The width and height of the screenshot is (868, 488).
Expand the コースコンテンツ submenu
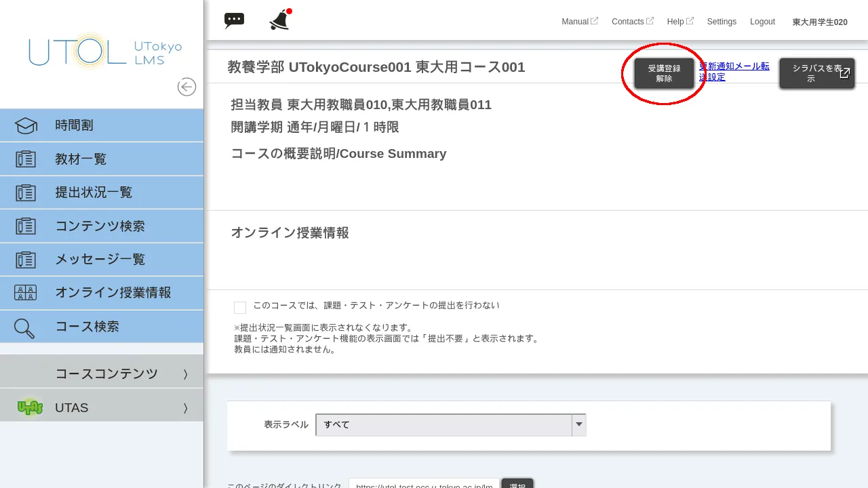click(x=185, y=374)
